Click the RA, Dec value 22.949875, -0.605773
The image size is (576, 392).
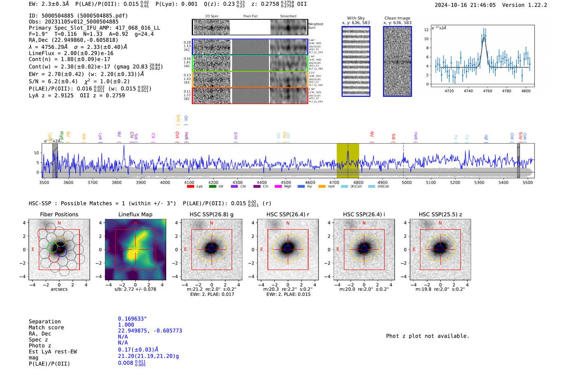(x=150, y=331)
